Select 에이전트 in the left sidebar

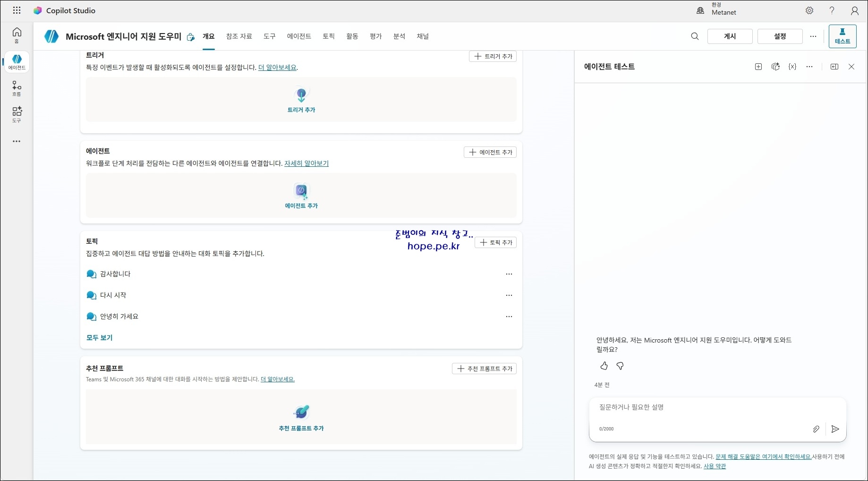[x=17, y=62]
